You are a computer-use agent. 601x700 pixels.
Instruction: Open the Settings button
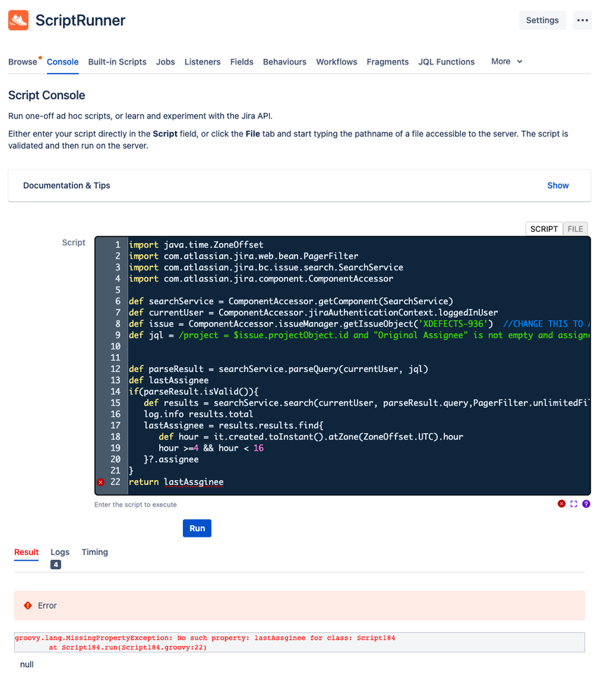pyautogui.click(x=542, y=20)
